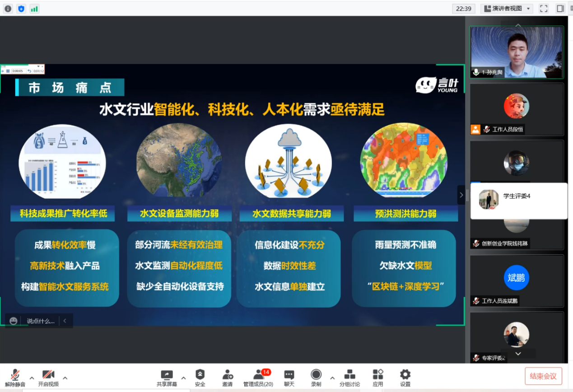The height and width of the screenshot is (392, 573).
Task: Click 结束会议 (End Meeting) button
Action: click(543, 376)
